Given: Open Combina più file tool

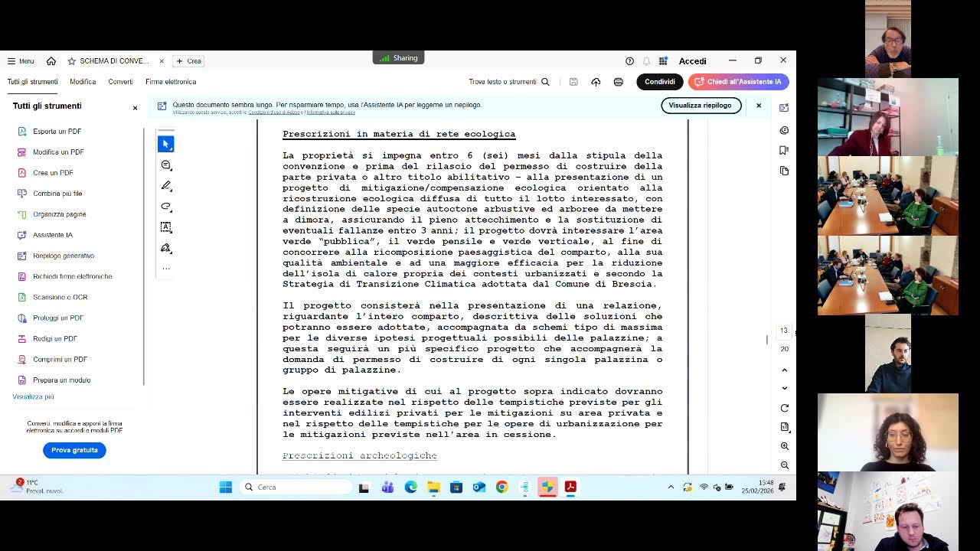Looking at the screenshot, I should pos(57,194).
